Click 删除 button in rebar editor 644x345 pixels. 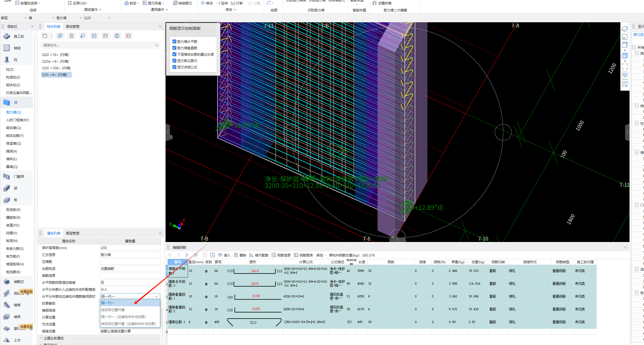[240, 255]
